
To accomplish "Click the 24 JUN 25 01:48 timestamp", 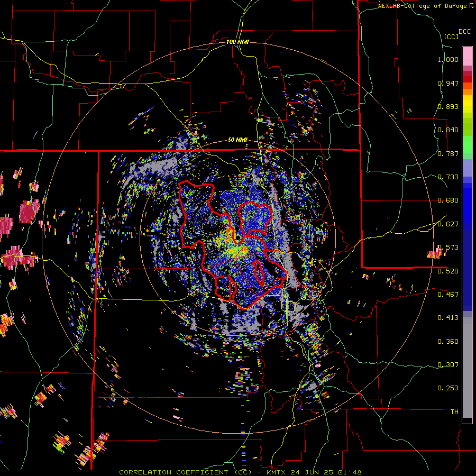I will pyautogui.click(x=326, y=472).
